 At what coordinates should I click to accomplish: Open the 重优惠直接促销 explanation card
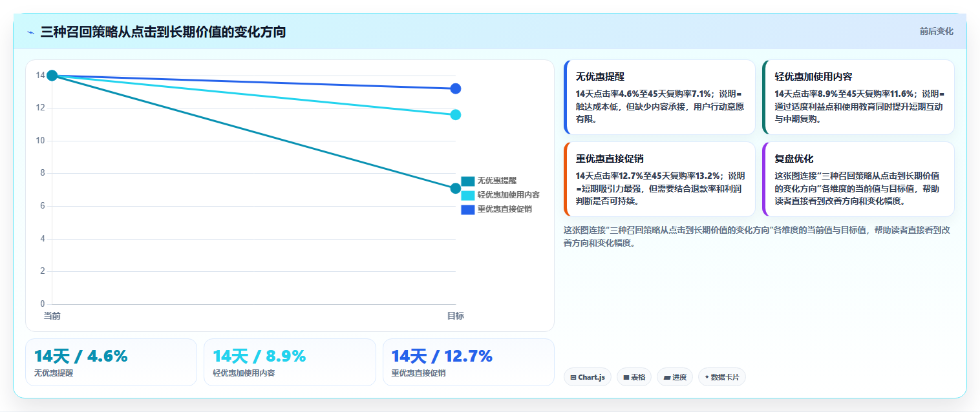coord(659,179)
